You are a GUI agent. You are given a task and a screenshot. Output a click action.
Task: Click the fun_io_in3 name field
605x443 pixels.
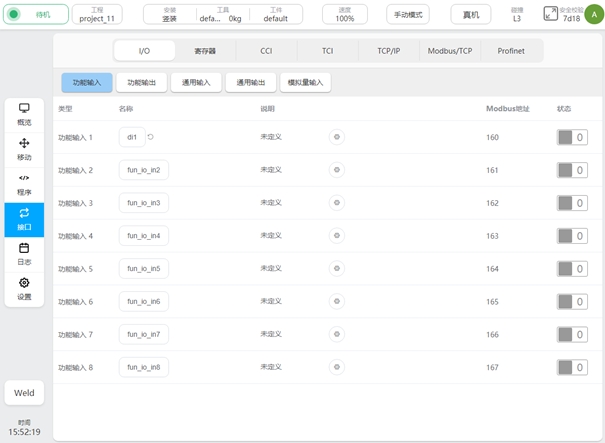[144, 203]
